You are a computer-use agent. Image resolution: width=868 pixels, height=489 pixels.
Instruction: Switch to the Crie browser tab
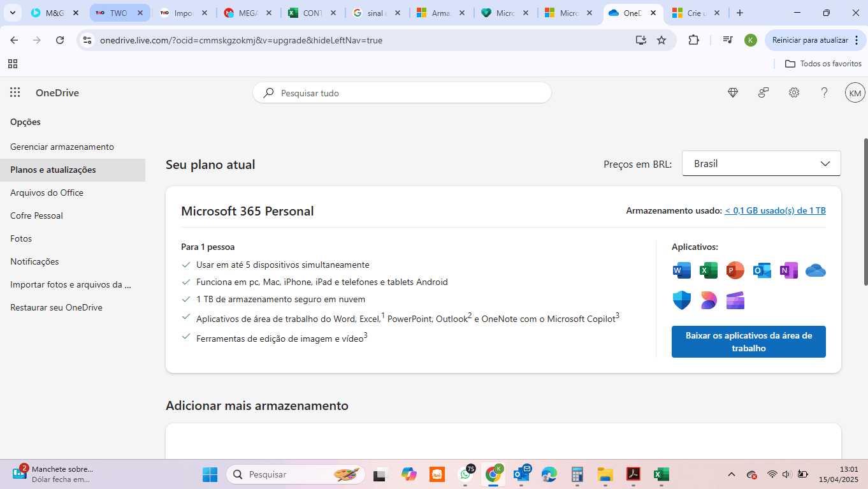pos(697,13)
